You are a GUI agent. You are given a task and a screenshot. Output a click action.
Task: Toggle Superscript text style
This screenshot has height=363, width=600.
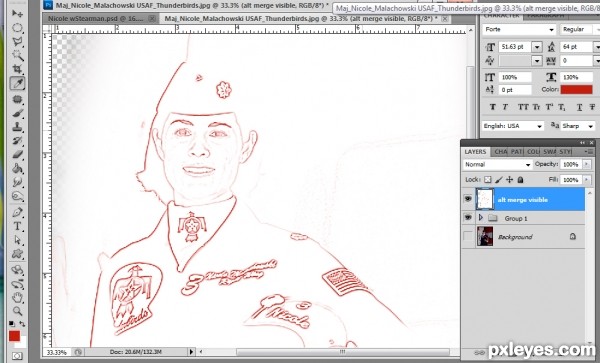(549, 107)
